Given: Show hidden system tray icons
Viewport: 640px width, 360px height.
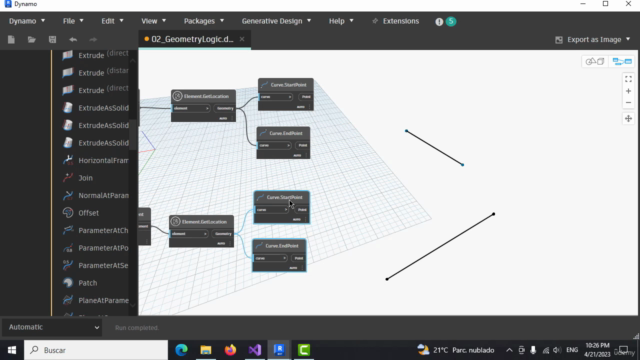Looking at the screenshot, I should pyautogui.click(x=509, y=350).
